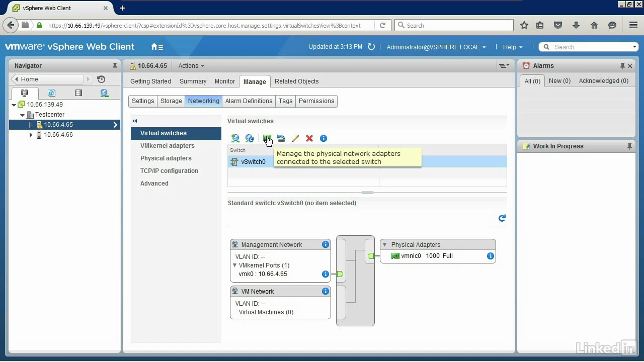This screenshot has width=644, height=362.
Task: Switch to the Related Objects tab
Action: pyautogui.click(x=296, y=81)
